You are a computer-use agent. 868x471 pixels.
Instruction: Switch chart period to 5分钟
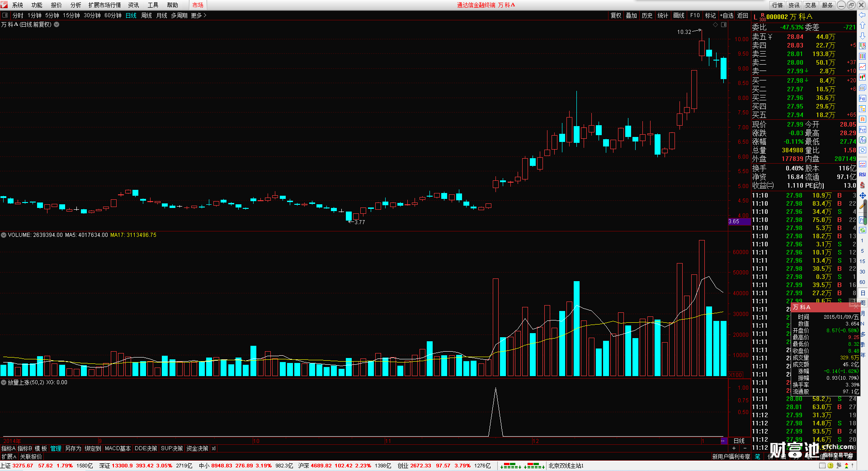pyautogui.click(x=52, y=15)
